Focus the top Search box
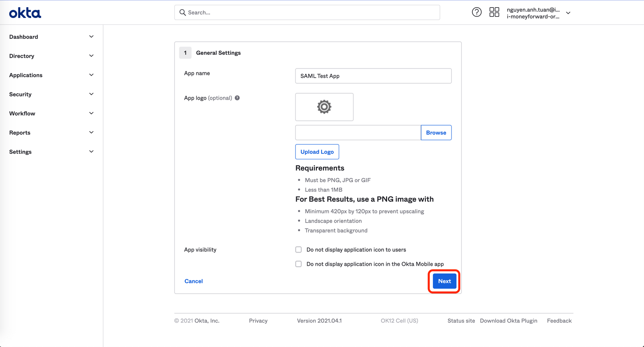The height and width of the screenshot is (347, 644). pyautogui.click(x=307, y=12)
